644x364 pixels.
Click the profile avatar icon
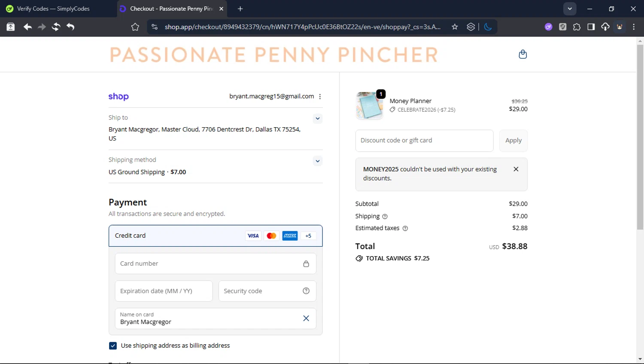[620, 27]
